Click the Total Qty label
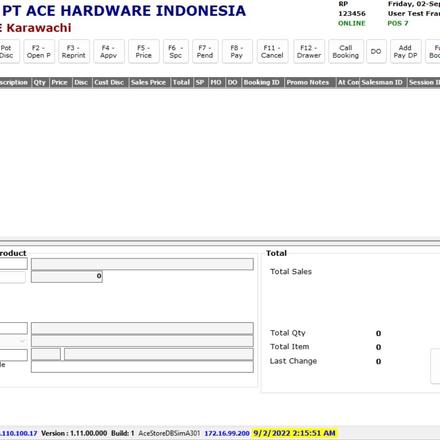This screenshot has width=440, height=440. coord(288,333)
